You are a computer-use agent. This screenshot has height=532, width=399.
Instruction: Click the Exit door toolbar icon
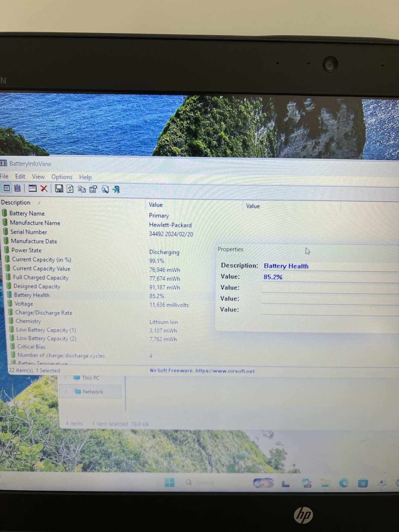[x=116, y=190]
